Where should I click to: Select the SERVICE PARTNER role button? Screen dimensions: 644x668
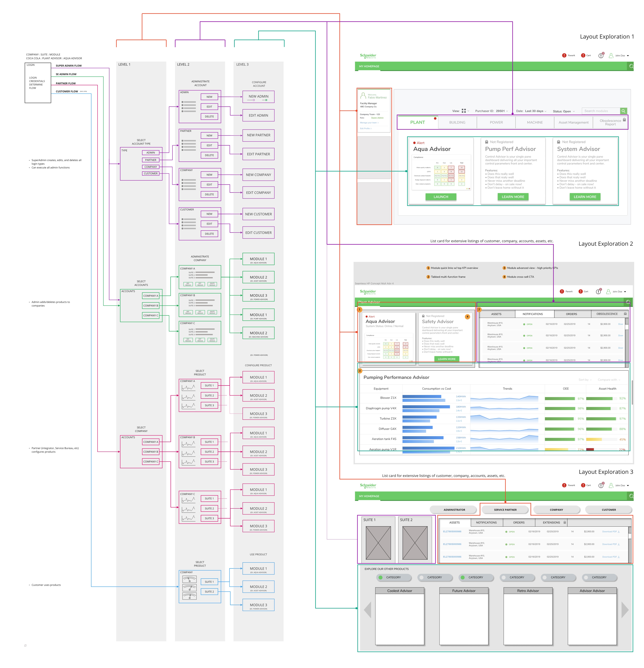point(505,510)
